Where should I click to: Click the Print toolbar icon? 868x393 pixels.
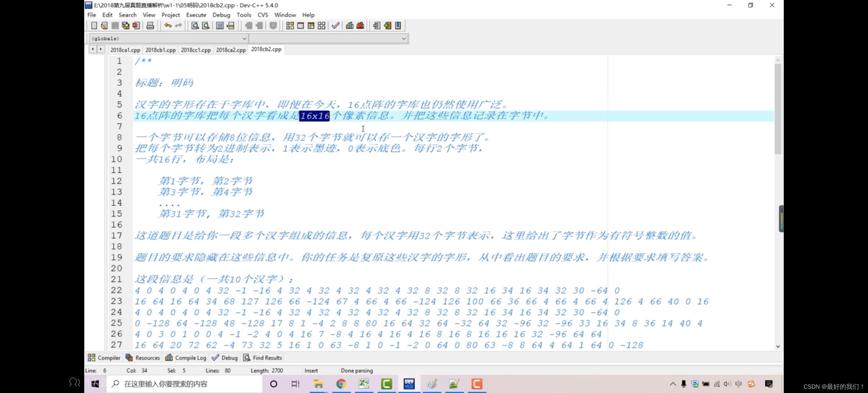[150, 26]
